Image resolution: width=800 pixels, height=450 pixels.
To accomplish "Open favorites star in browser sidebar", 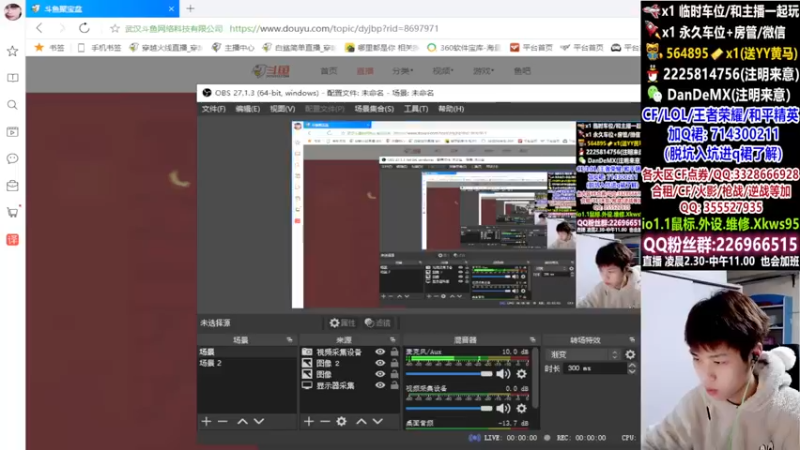I will click(12, 51).
